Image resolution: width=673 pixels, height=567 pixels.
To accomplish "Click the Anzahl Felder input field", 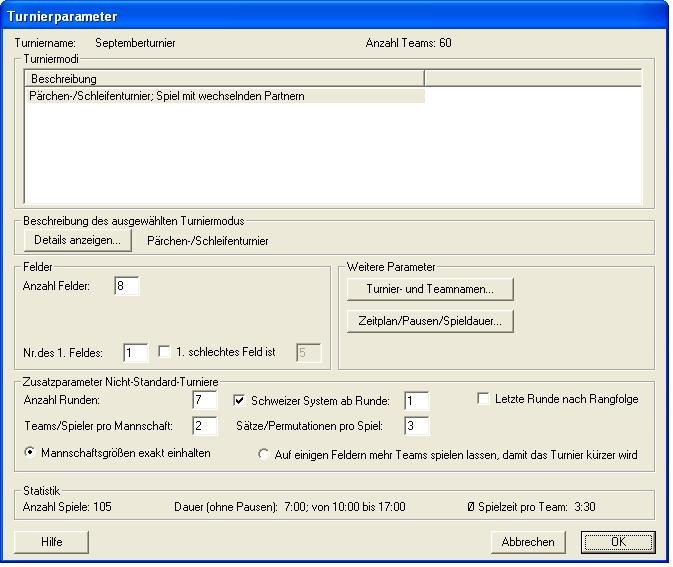I will [x=127, y=287].
